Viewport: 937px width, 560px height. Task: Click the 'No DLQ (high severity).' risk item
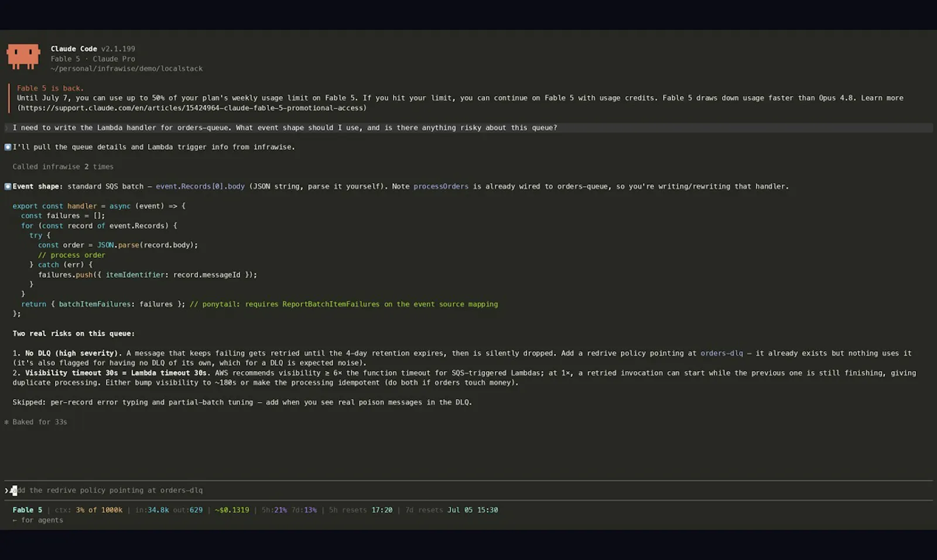click(74, 353)
